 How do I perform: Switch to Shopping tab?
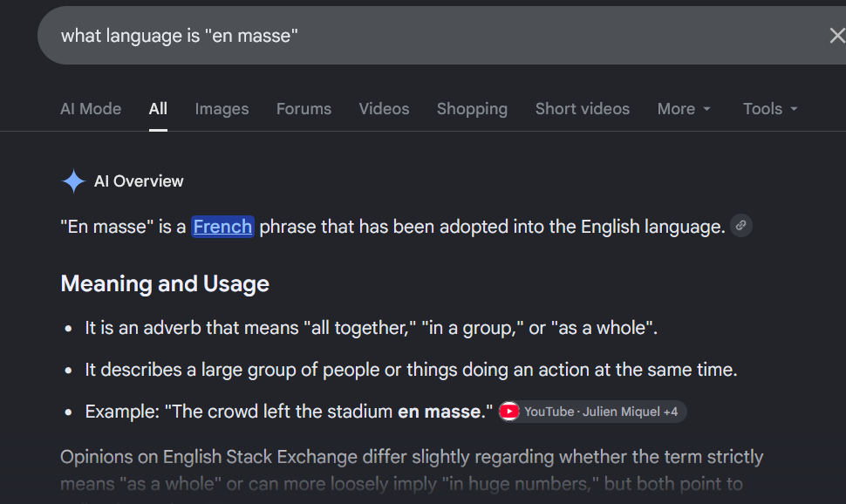point(472,108)
